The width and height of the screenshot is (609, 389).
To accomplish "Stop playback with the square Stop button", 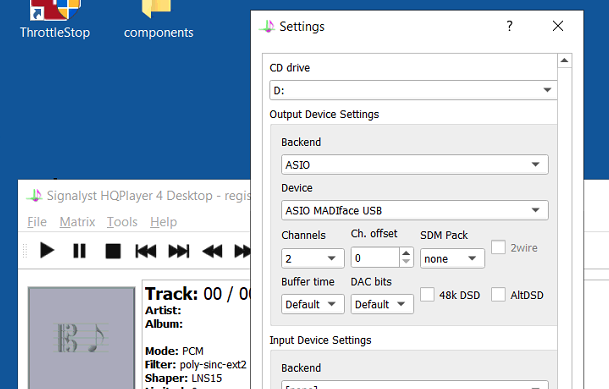I will 113,251.
